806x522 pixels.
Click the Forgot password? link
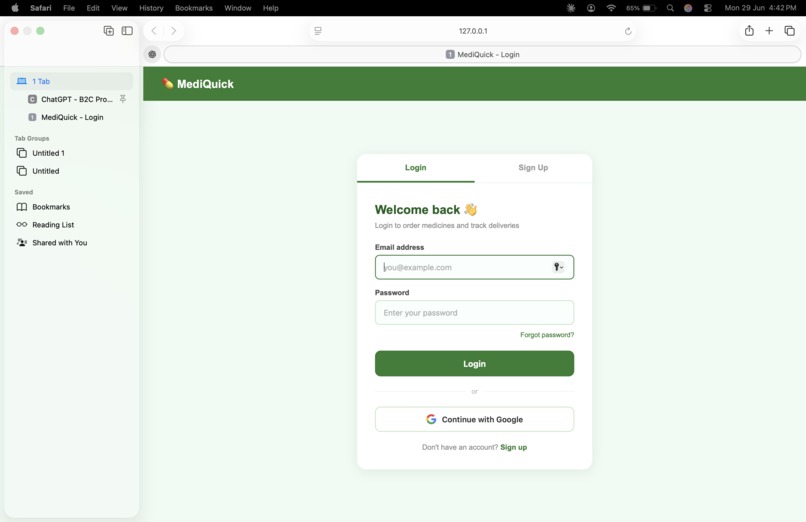[547, 335]
